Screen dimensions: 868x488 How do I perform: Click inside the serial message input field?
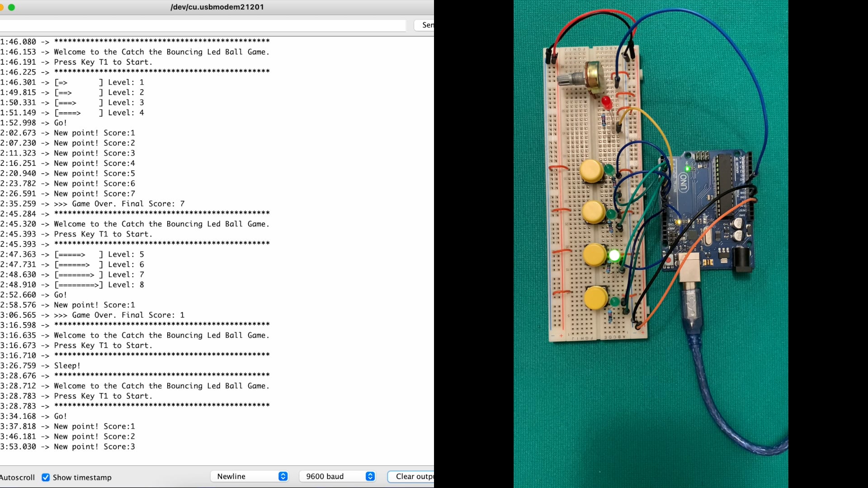click(203, 25)
